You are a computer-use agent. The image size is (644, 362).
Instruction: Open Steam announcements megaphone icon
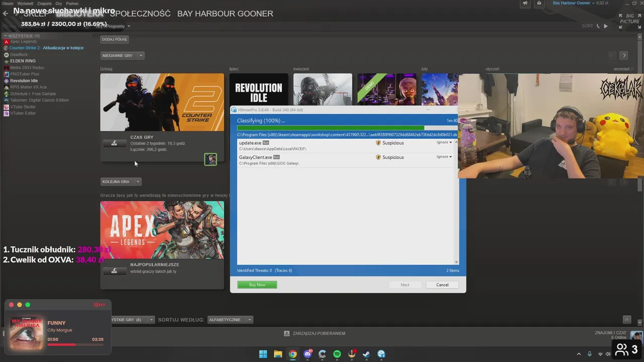point(525,3)
